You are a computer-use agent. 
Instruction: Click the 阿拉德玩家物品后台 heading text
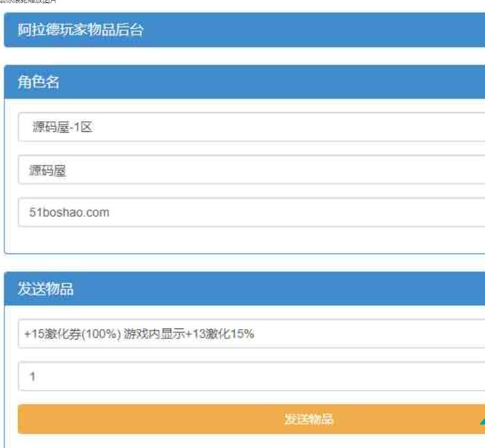[x=80, y=30]
